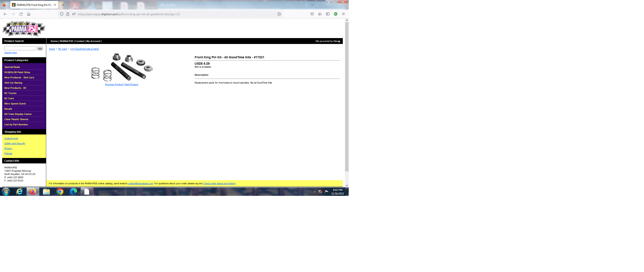Click the product search text box
Screen dimensions: 644x272
coord(20,48)
